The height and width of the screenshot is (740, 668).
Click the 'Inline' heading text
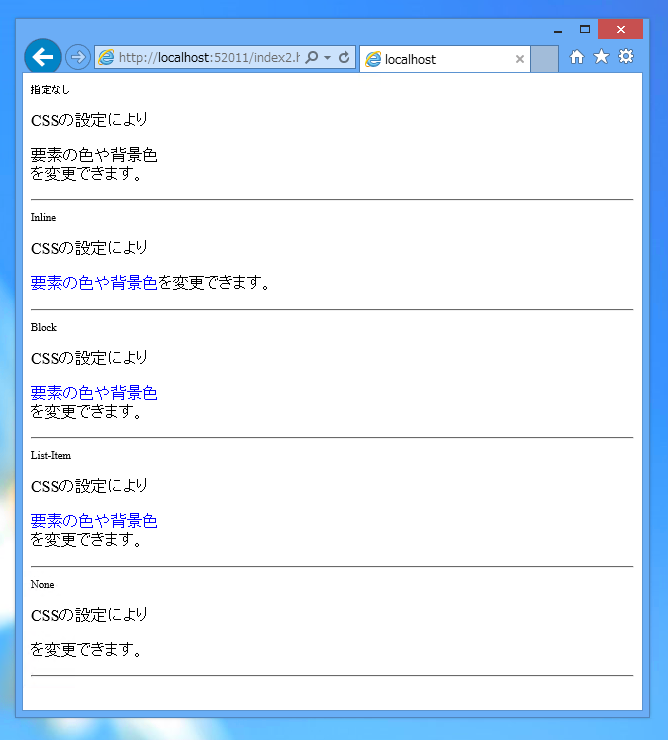coord(43,218)
